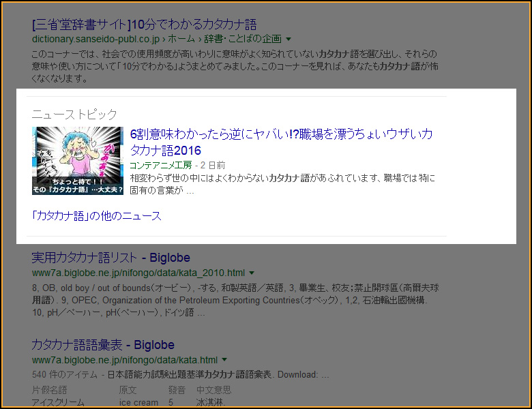Click the アイスクリーム table cell
Screen dimensions: 532x409
pos(58,402)
